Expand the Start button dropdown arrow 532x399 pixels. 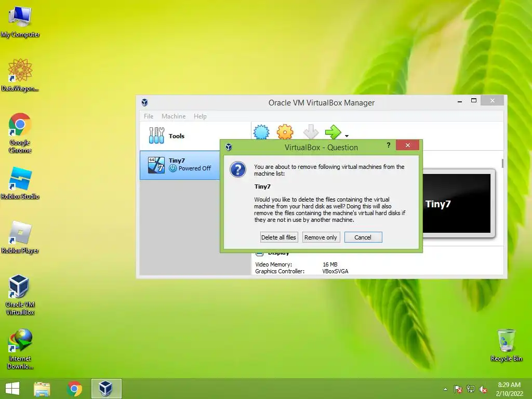(x=347, y=136)
